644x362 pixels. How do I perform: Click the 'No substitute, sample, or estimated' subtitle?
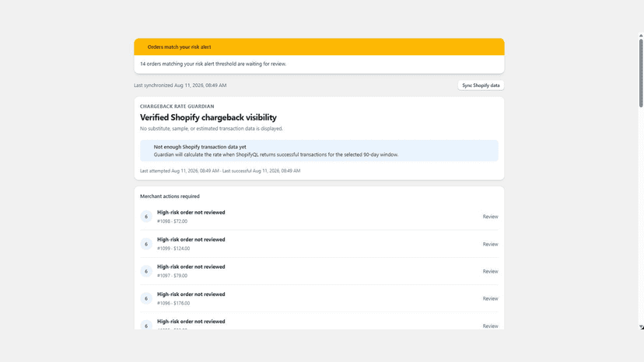point(211,128)
